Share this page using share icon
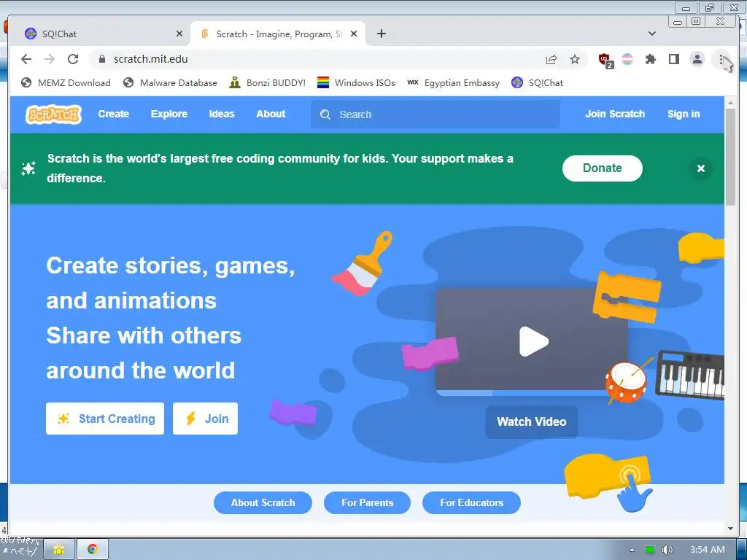 tap(551, 59)
